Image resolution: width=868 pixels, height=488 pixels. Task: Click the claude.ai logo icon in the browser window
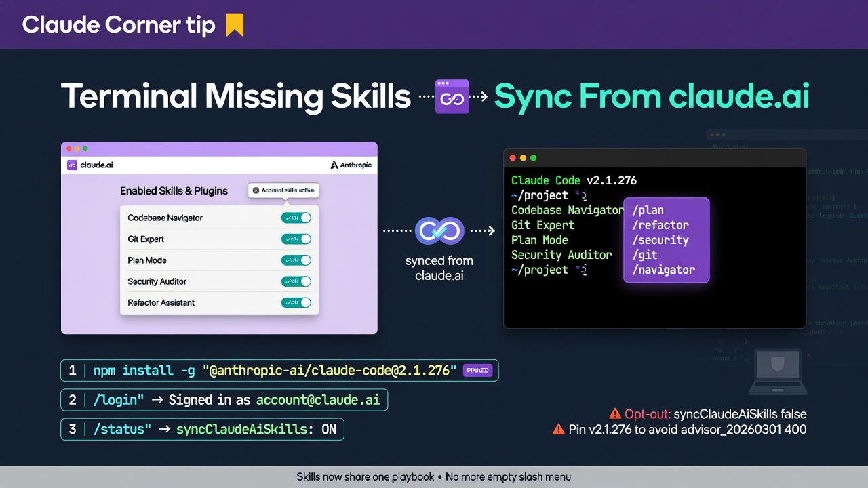[x=72, y=165]
